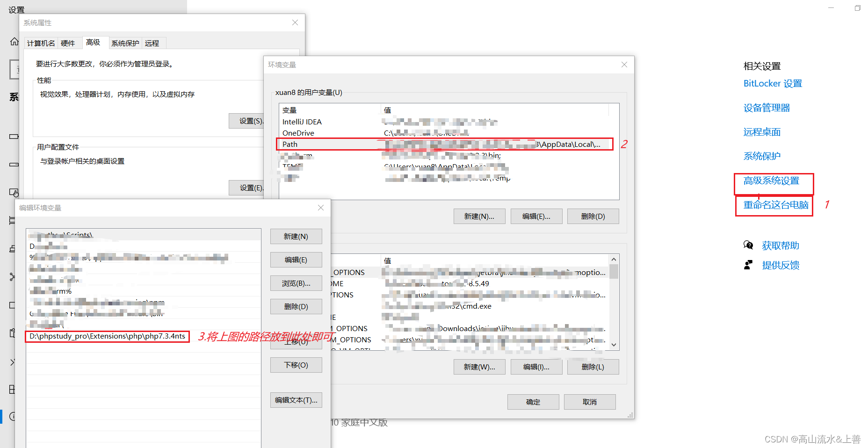The image size is (868, 448).
Task: Open the 系统保护 tab
Action: tap(125, 43)
